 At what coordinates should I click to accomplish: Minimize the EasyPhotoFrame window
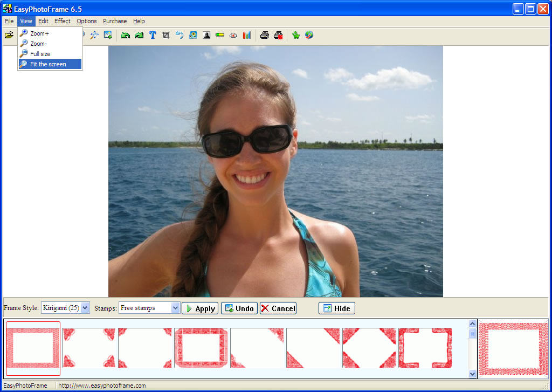[518, 9]
